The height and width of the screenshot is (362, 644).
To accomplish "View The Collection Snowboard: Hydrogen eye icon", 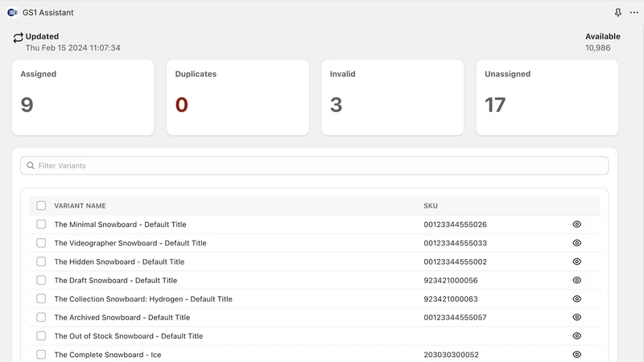I will (x=576, y=298).
